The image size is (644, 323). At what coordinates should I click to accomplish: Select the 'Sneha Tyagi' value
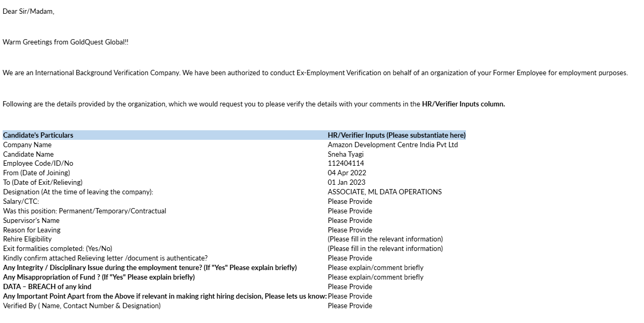tap(346, 154)
